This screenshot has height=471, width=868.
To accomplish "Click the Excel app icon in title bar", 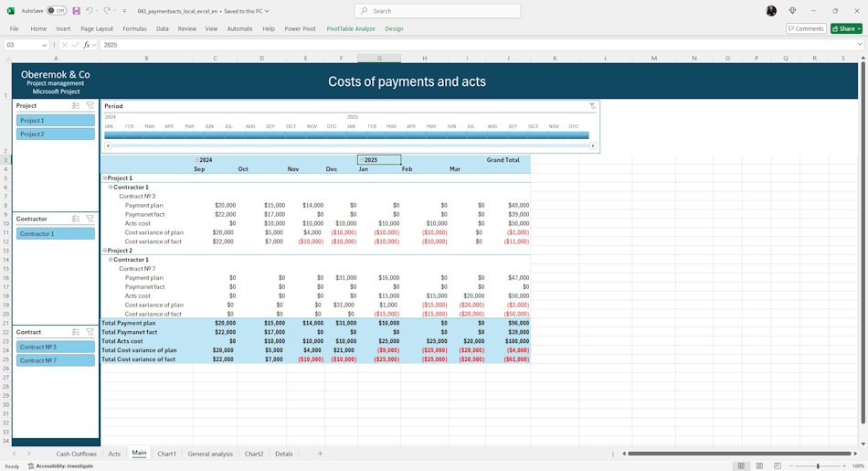I will (11, 11).
